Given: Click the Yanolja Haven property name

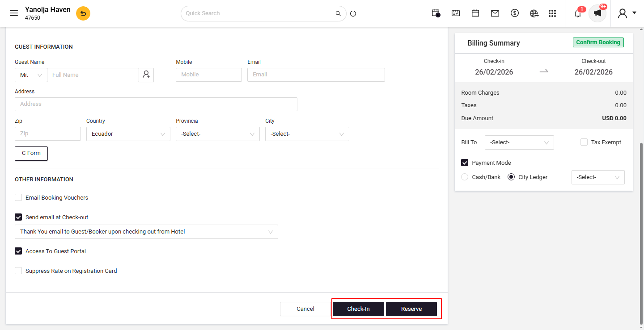Looking at the screenshot, I should (x=48, y=9).
